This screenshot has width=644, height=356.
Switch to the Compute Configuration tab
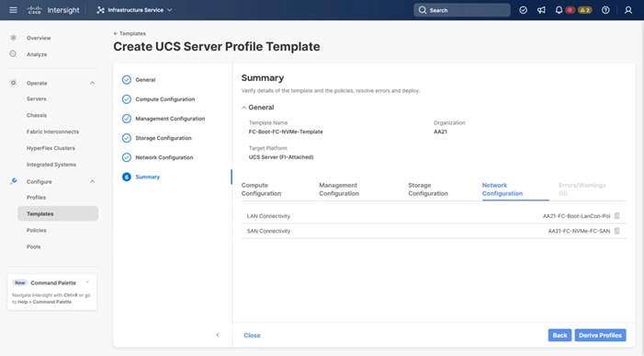(261, 189)
